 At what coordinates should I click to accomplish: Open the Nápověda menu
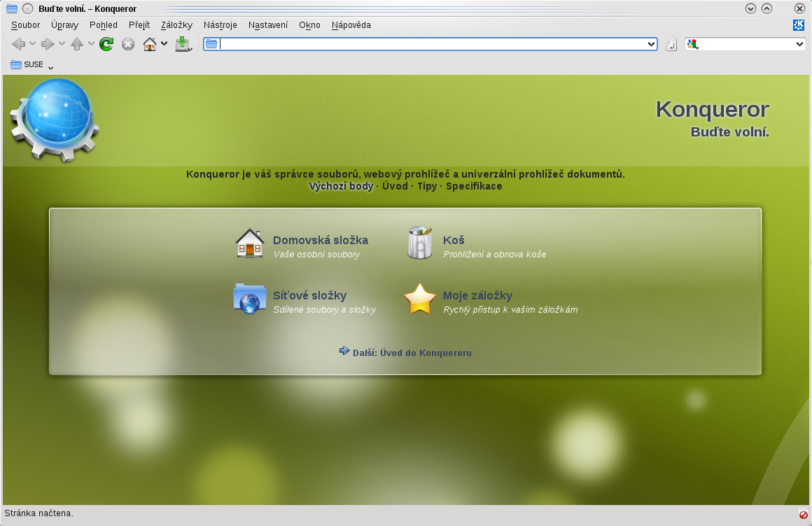[x=351, y=25]
